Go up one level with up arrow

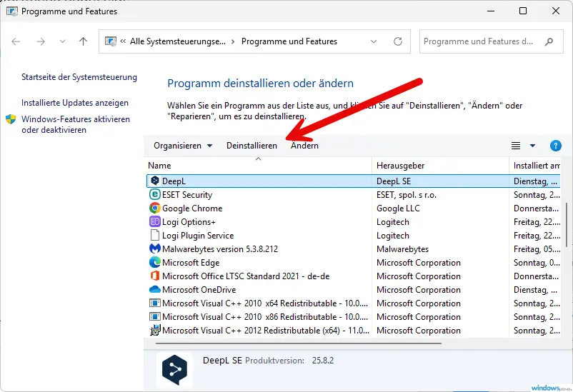84,41
